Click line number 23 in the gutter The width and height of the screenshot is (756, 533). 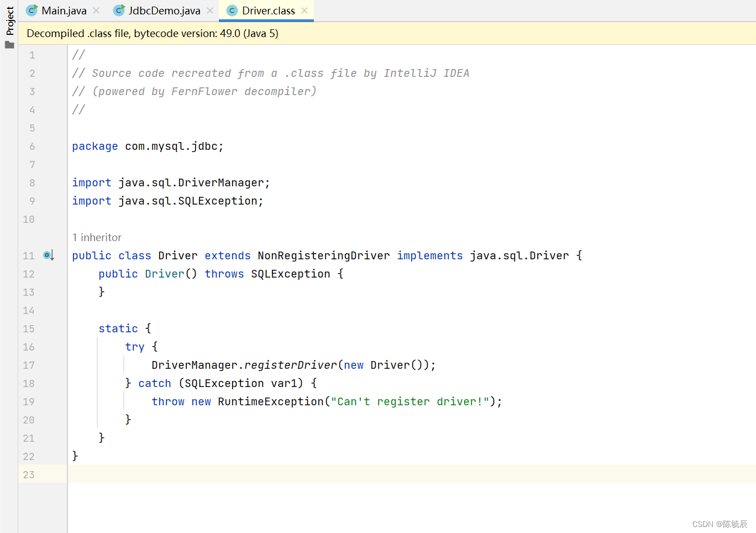(29, 475)
